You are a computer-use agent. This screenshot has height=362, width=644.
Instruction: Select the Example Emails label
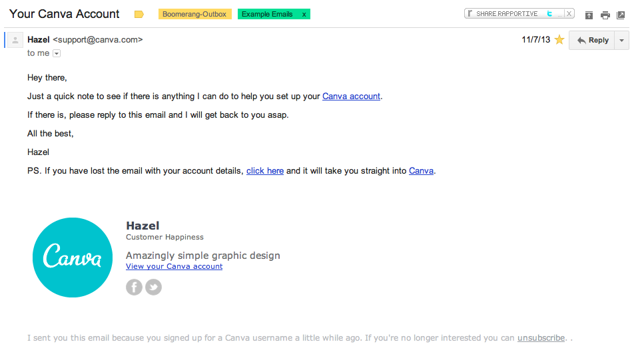[267, 14]
